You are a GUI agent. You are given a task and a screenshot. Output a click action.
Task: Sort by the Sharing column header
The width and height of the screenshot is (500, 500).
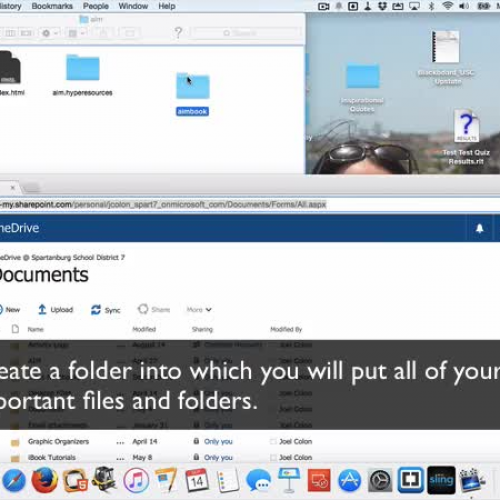(x=202, y=329)
